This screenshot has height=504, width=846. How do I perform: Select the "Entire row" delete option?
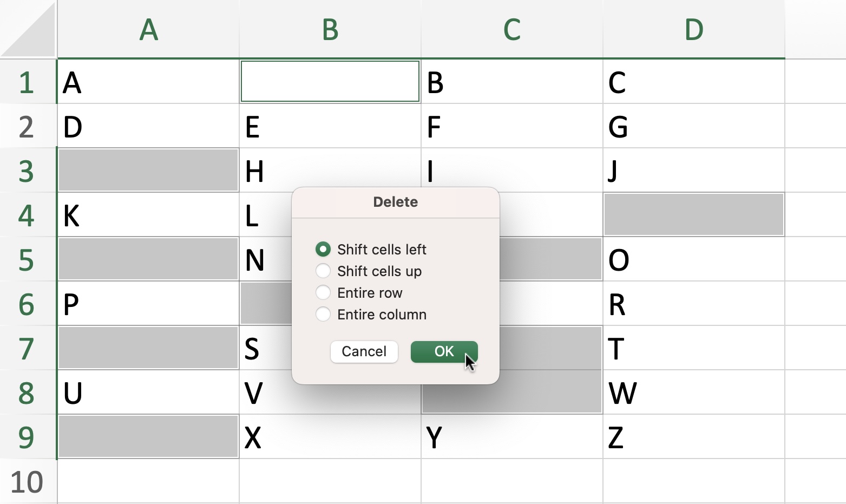point(323,292)
